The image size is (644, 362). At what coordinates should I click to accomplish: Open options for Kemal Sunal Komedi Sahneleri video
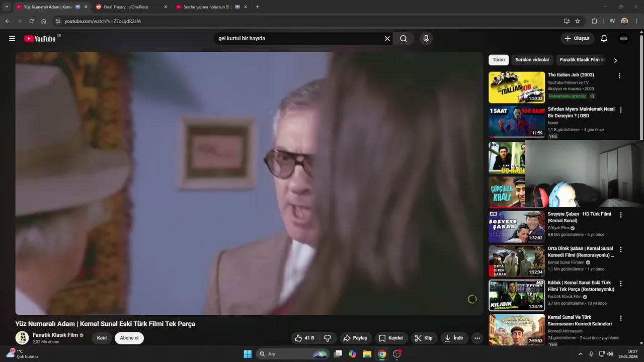click(x=621, y=318)
